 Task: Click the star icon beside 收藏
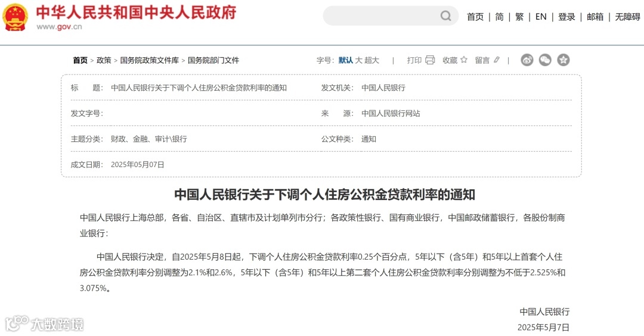pos(464,60)
